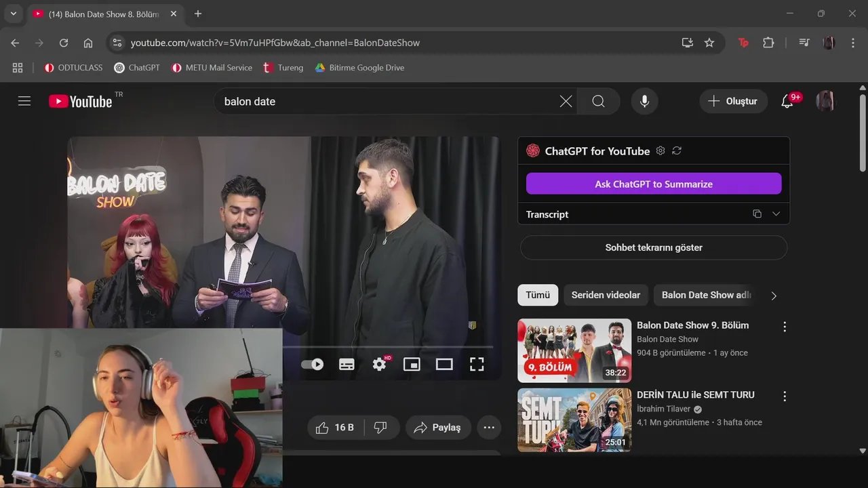Image resolution: width=868 pixels, height=488 pixels.
Task: Expand the Transcript section
Action: pyautogui.click(x=776, y=214)
